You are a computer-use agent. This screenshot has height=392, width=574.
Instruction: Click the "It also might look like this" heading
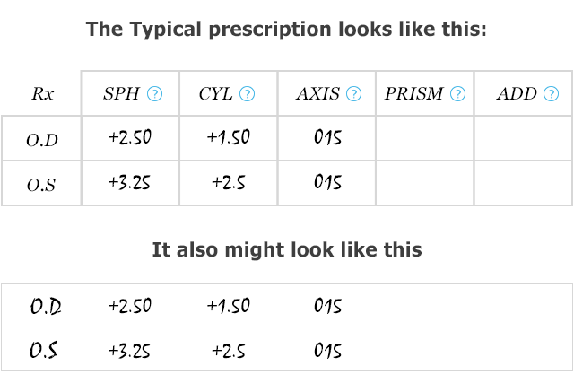[287, 250]
